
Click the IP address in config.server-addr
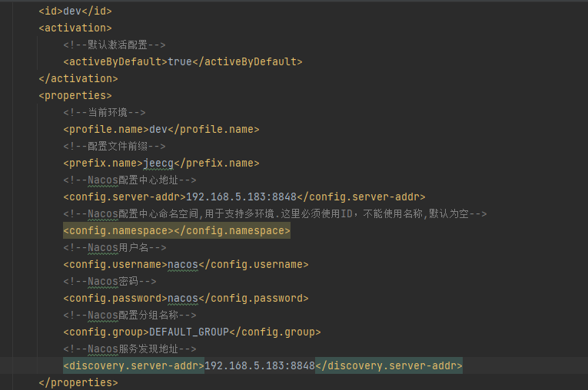241,197
